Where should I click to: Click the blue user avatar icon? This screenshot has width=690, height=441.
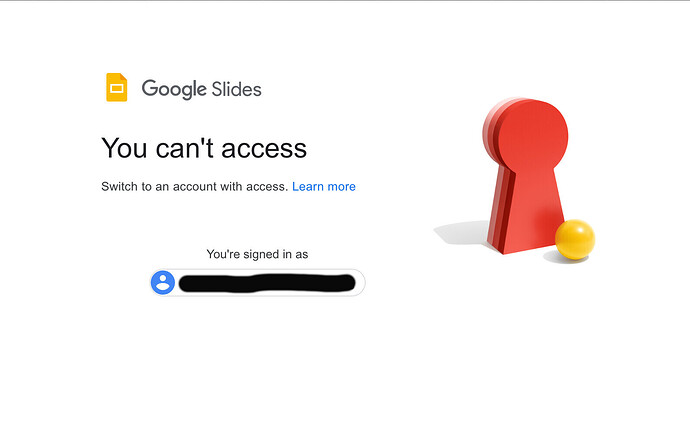(x=163, y=283)
